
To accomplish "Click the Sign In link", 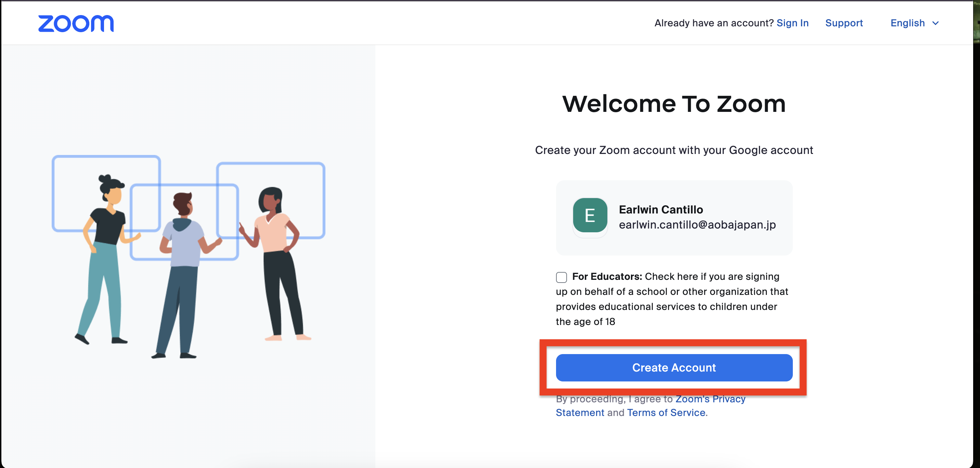I will point(792,23).
